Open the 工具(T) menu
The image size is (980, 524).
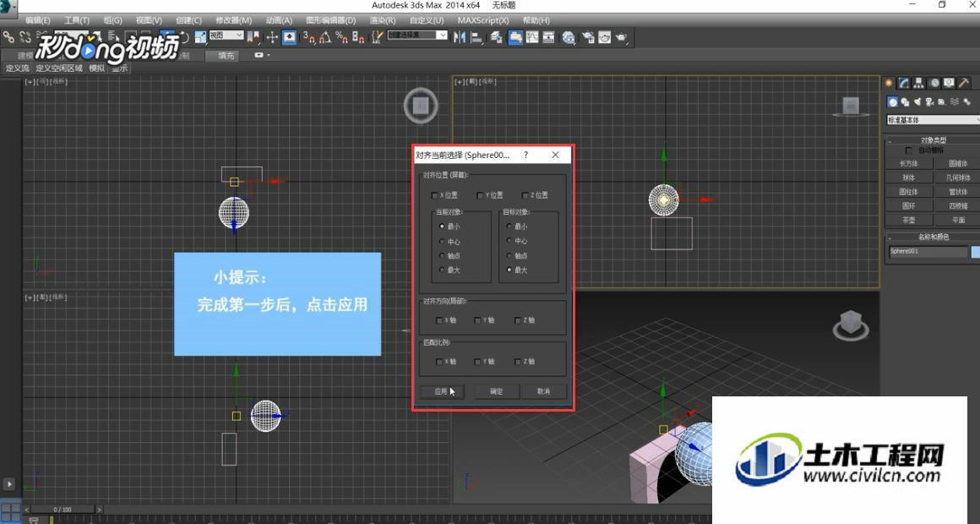pos(77,20)
